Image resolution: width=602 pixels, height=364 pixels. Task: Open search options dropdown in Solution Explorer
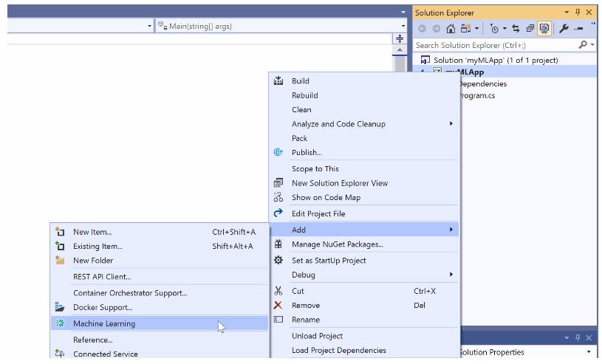592,45
